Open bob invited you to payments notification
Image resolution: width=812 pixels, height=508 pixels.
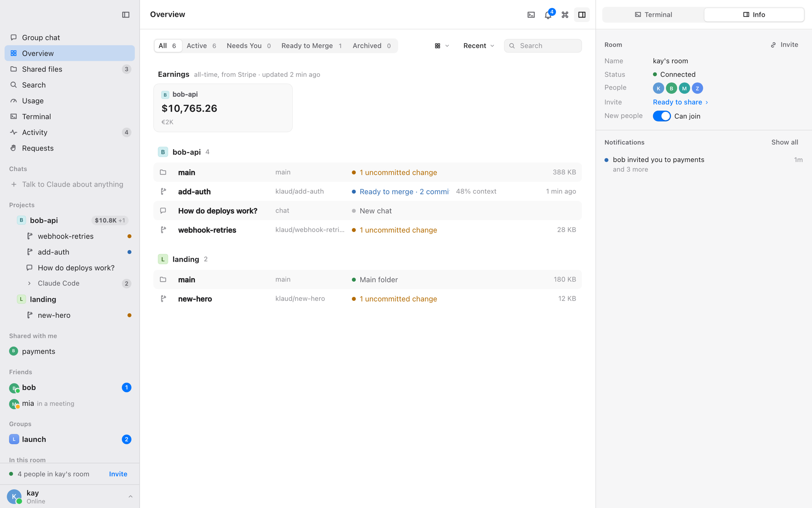[x=704, y=164]
